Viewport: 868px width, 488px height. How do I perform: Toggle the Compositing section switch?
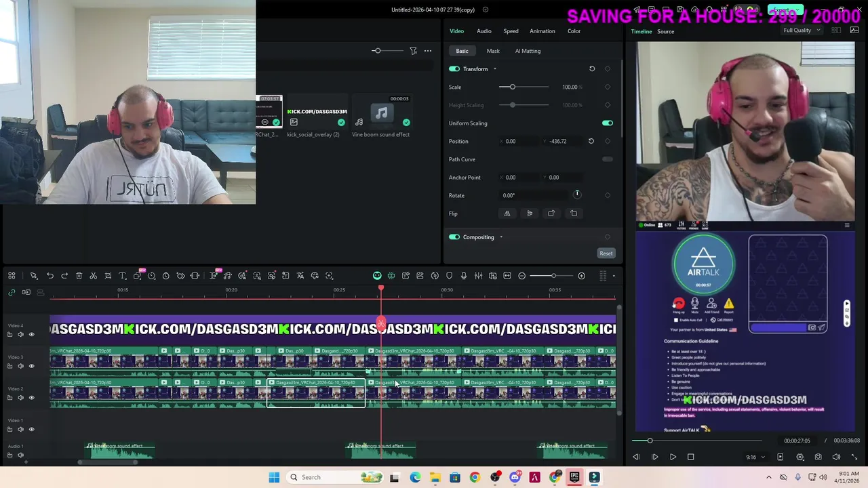(x=454, y=237)
